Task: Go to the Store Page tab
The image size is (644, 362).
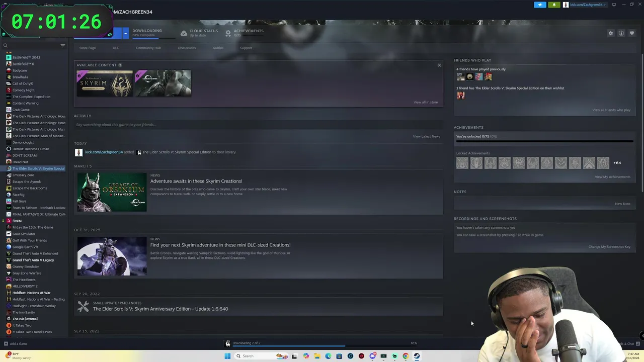Action: click(x=88, y=48)
